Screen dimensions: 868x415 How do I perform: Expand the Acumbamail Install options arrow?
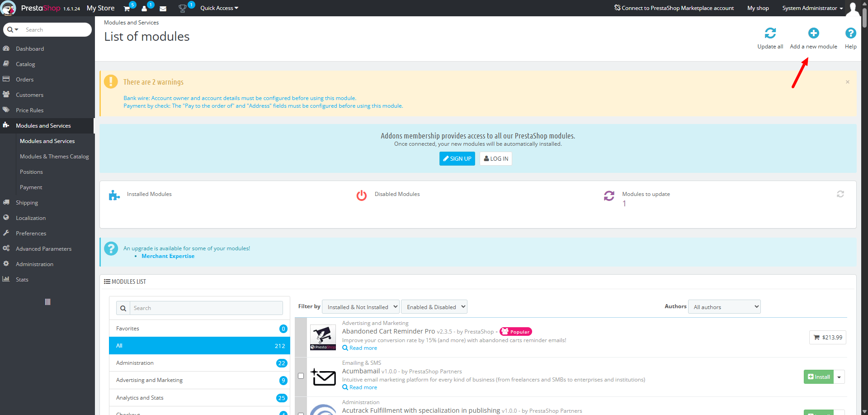839,377
